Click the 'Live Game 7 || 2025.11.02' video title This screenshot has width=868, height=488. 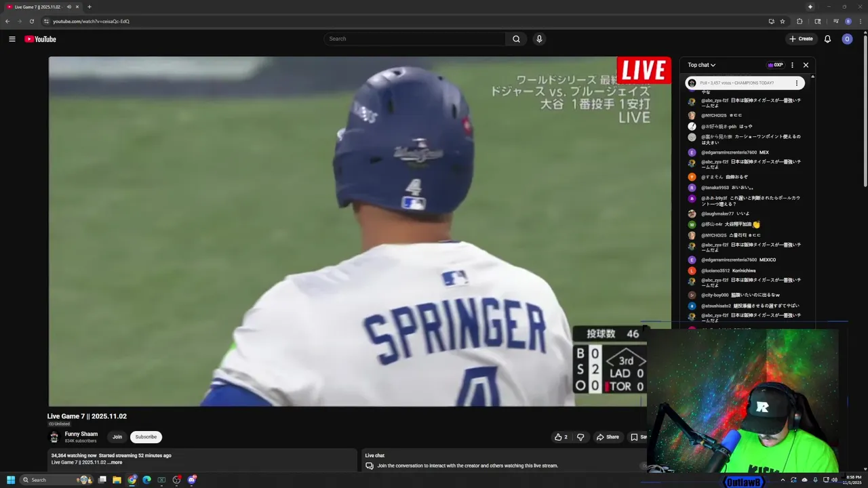[87, 416]
